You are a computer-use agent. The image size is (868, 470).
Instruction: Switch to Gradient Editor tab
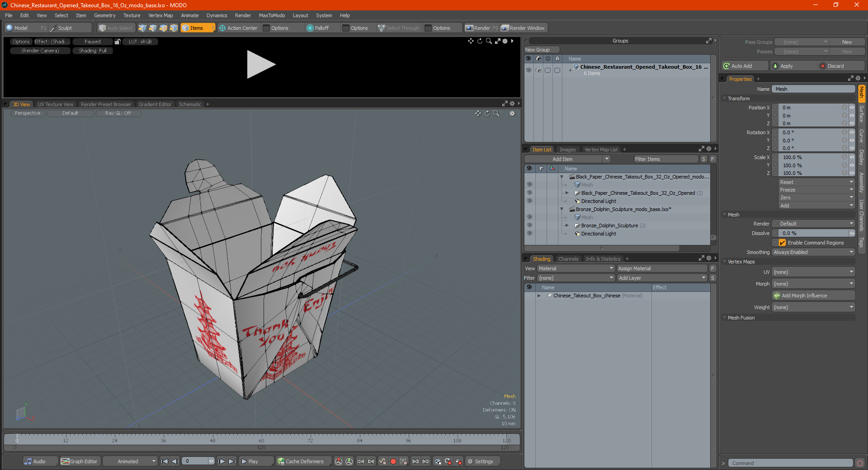point(155,104)
